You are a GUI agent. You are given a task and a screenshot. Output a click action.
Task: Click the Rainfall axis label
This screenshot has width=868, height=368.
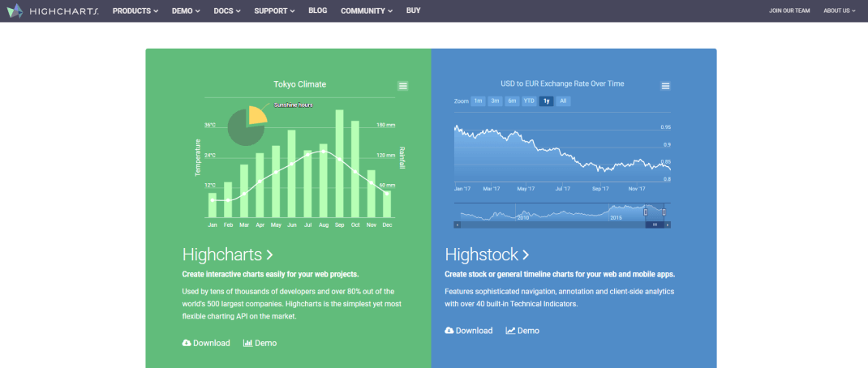coord(402,158)
